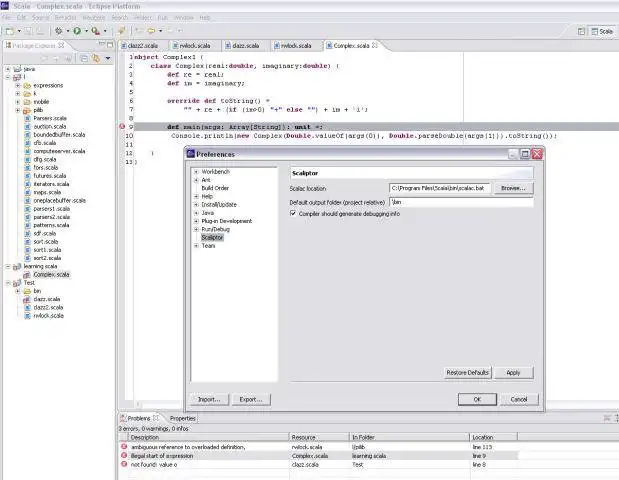Close the Complex.scala editor tab
The height and width of the screenshot is (480, 619).
point(375,45)
